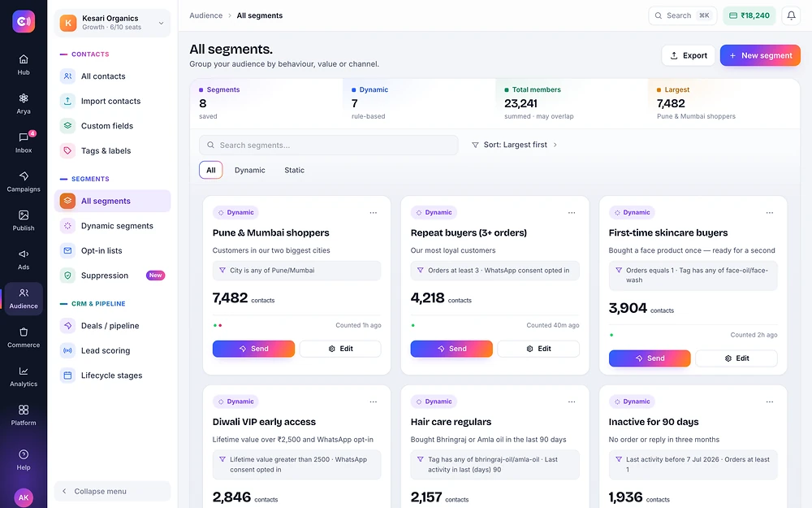
Task: Open Suppression in the sidebar
Action: point(112,276)
